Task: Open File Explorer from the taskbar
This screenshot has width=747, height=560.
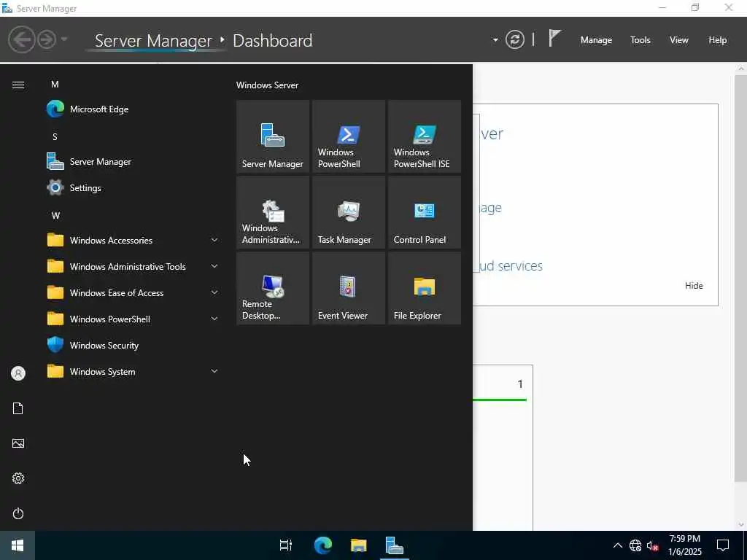Action: (359, 545)
